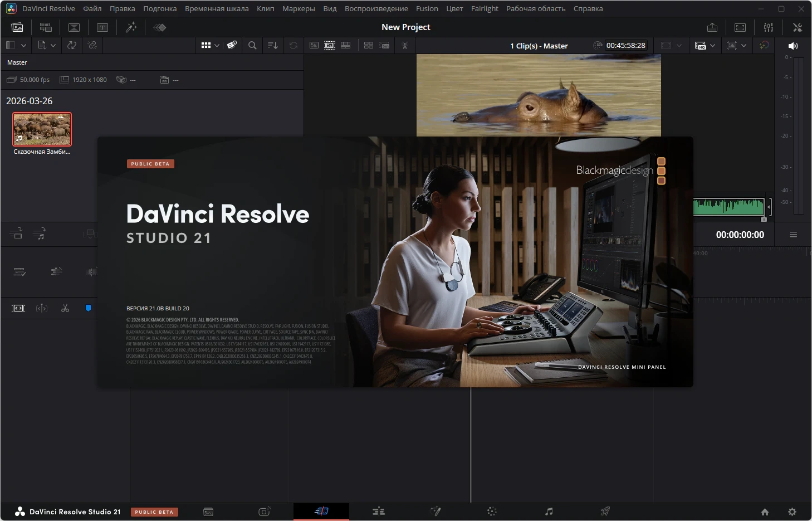
Task: Open the import media dropdown arrow
Action: [53, 46]
